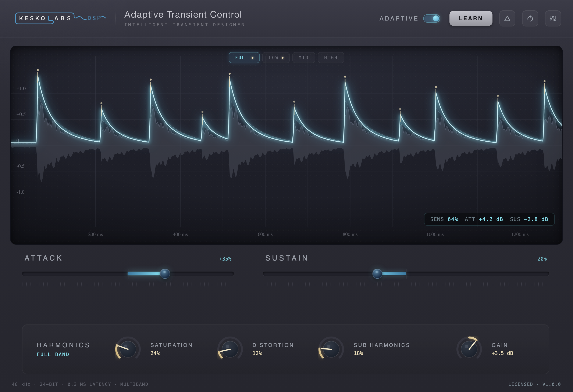Click the 1000 ms time axis label
573x392 pixels.
435,234
